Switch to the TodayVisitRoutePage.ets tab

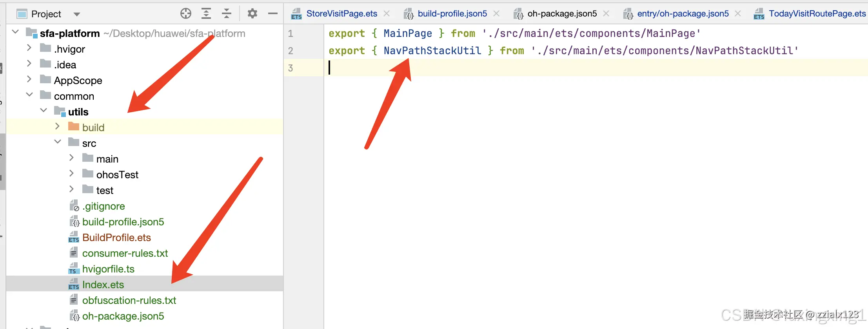817,14
